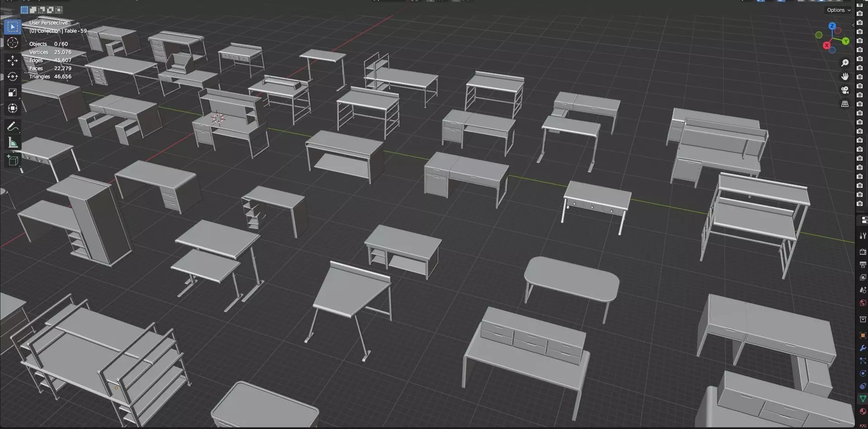The width and height of the screenshot is (868, 429).
Task: Open the Options dropdown
Action: coord(839,10)
